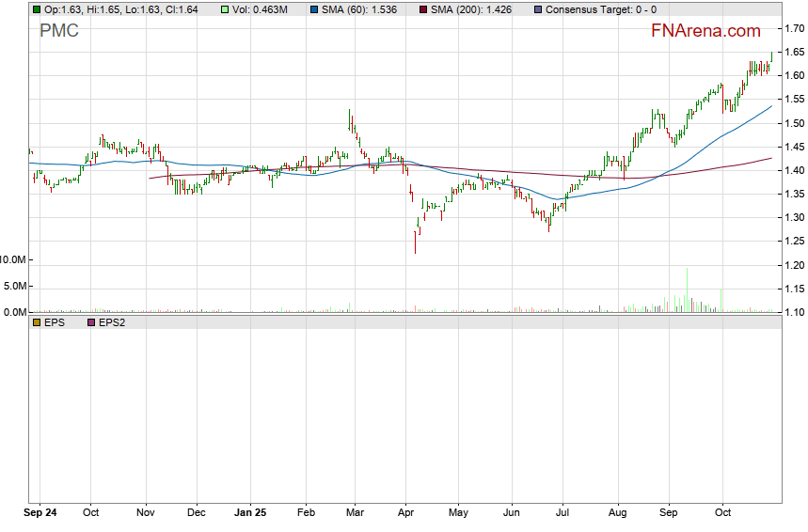Select the Jan 25 date axis label
The height and width of the screenshot is (532, 808).
[251, 513]
